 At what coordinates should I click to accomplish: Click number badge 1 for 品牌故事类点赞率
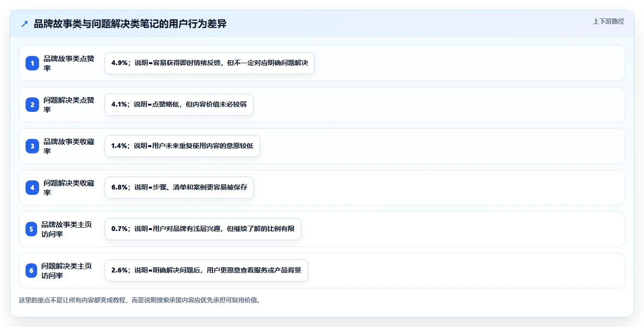32,63
